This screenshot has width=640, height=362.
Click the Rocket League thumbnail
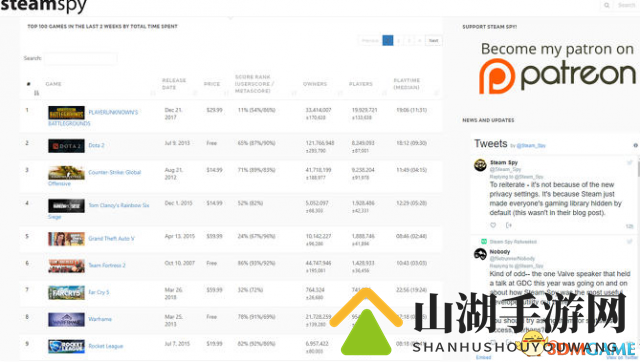click(x=66, y=346)
